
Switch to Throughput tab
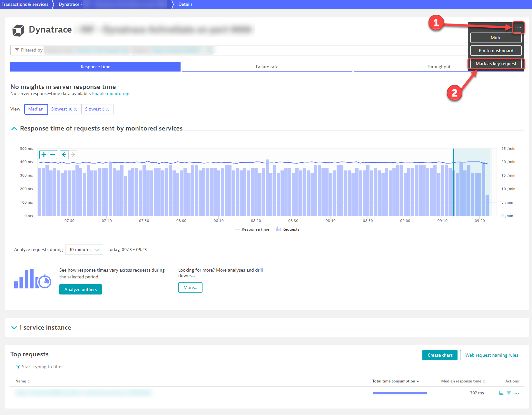438,67
